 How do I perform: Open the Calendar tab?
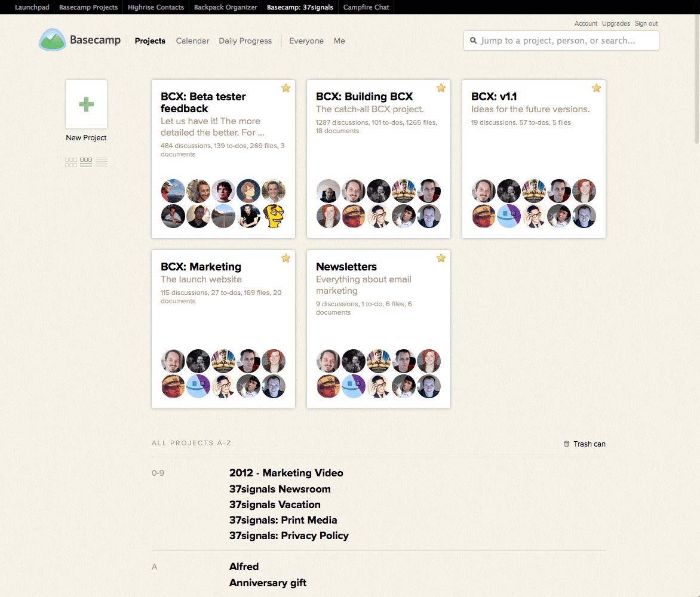click(192, 41)
